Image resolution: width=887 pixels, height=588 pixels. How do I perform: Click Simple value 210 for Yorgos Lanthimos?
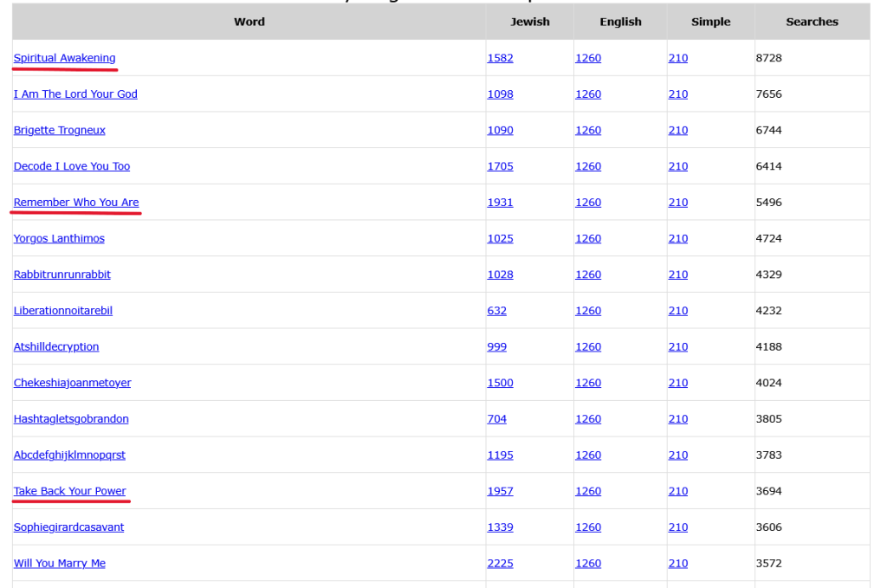677,238
